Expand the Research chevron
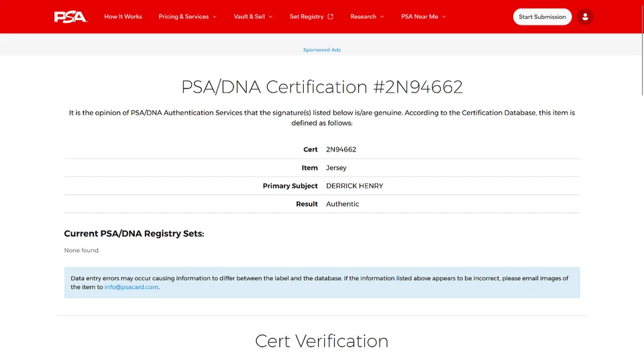Viewport: 644px width, 362px height. [382, 17]
